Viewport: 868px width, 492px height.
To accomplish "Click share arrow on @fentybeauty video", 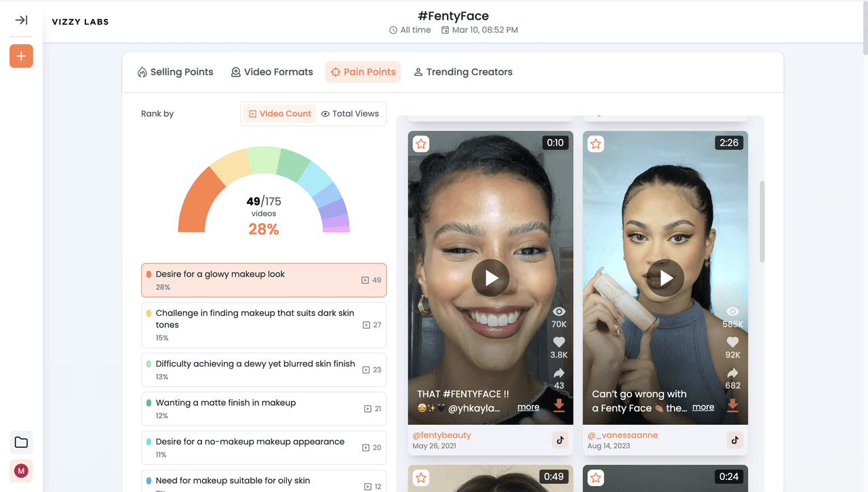I will coord(559,373).
